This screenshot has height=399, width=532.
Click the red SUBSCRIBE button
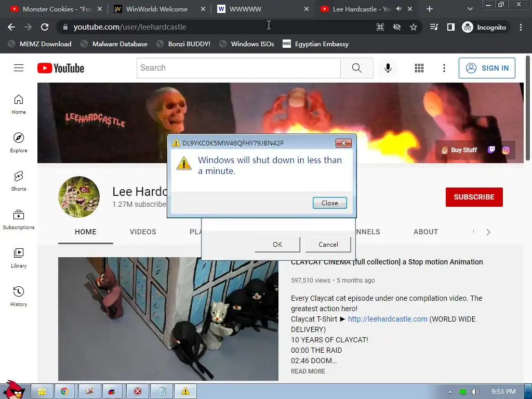tap(474, 197)
